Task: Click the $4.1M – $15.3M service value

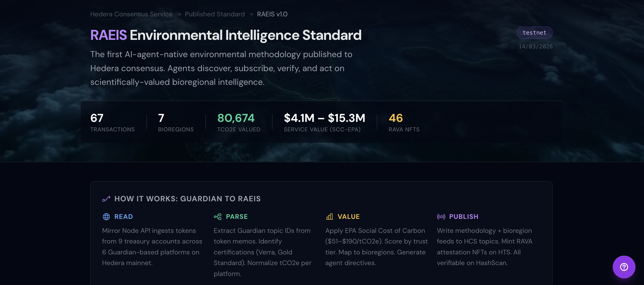Action: [324, 118]
